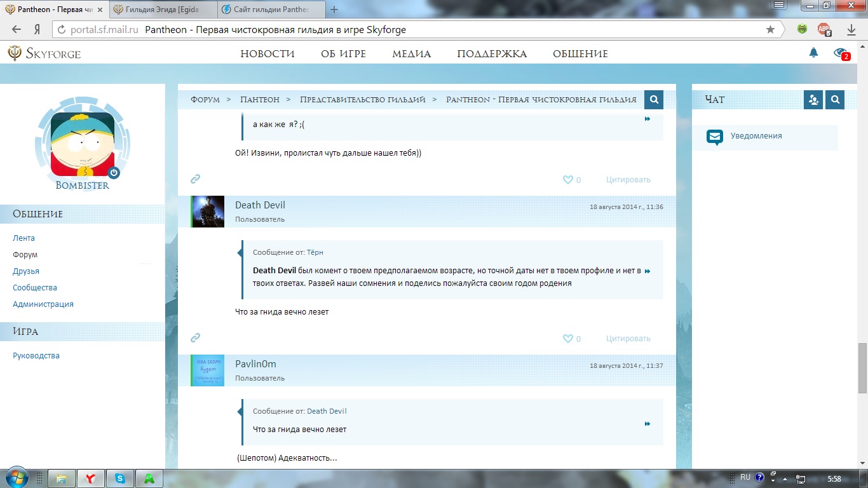The image size is (868, 488).
Task: Click Цитировать on Death Devil's post
Action: point(628,339)
